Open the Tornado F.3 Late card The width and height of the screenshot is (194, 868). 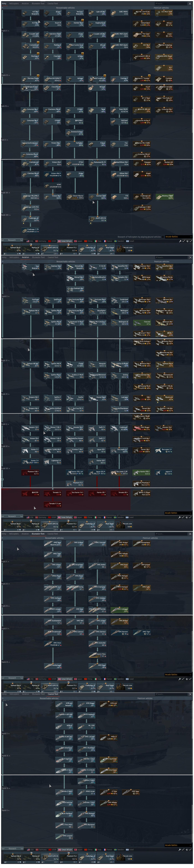(53, 504)
